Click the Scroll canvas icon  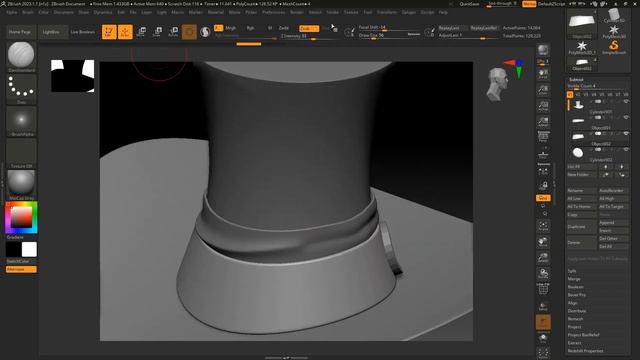[543, 73]
